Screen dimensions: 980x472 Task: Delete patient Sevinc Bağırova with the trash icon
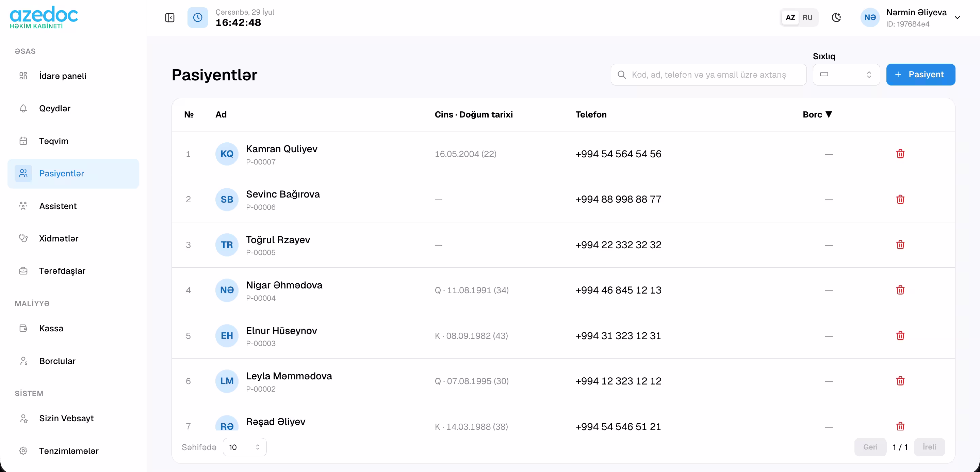900,200
